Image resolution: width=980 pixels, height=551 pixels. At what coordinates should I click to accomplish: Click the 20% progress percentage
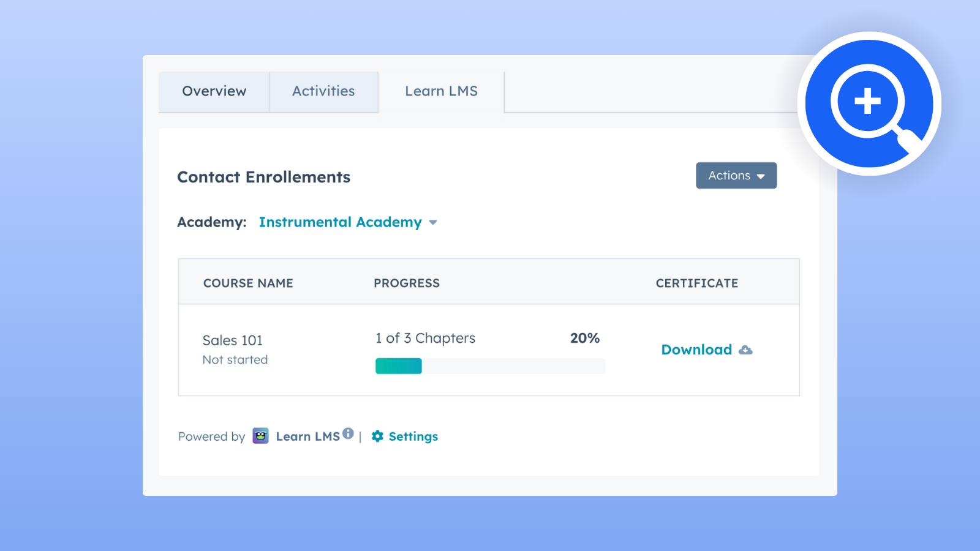[x=584, y=339]
